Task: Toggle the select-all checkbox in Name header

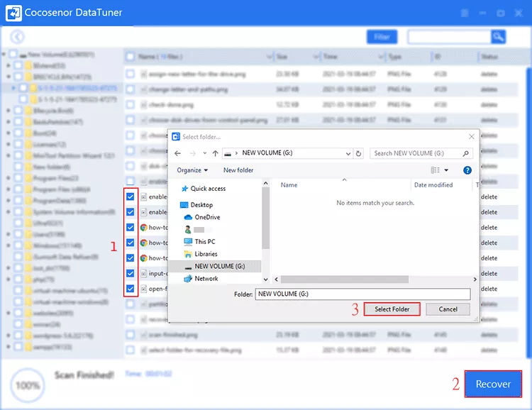Action: point(131,57)
